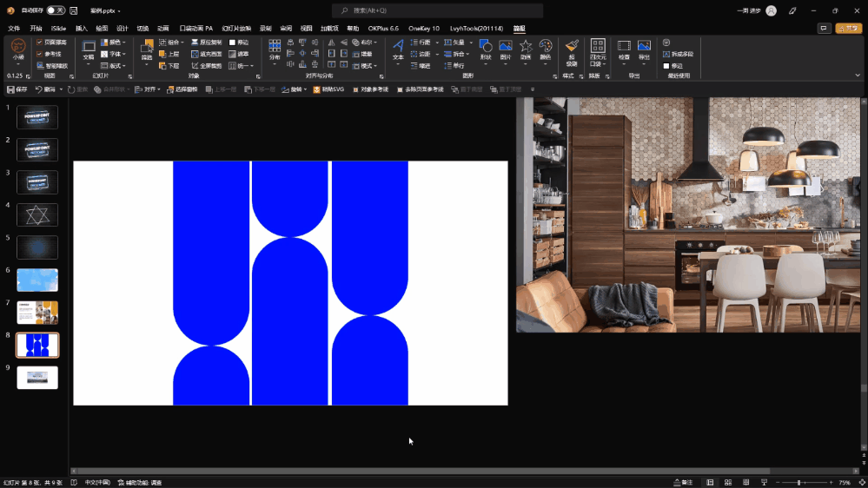
Task: Select slide 4 thumbnail with star
Action: point(37,214)
